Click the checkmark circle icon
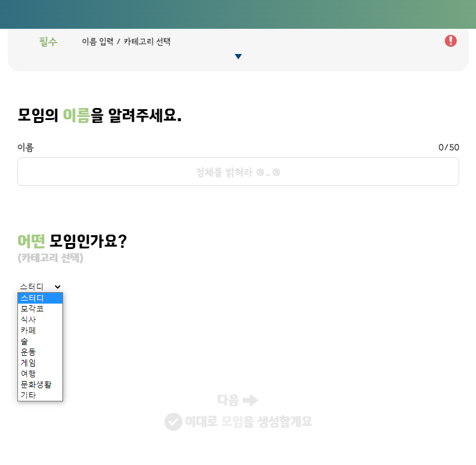Screen dimensions: 476x465 [173, 422]
